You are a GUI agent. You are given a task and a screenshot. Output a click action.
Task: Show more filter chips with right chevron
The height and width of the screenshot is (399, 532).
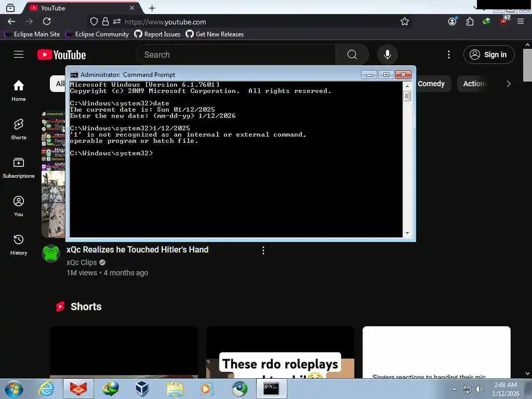(x=508, y=84)
